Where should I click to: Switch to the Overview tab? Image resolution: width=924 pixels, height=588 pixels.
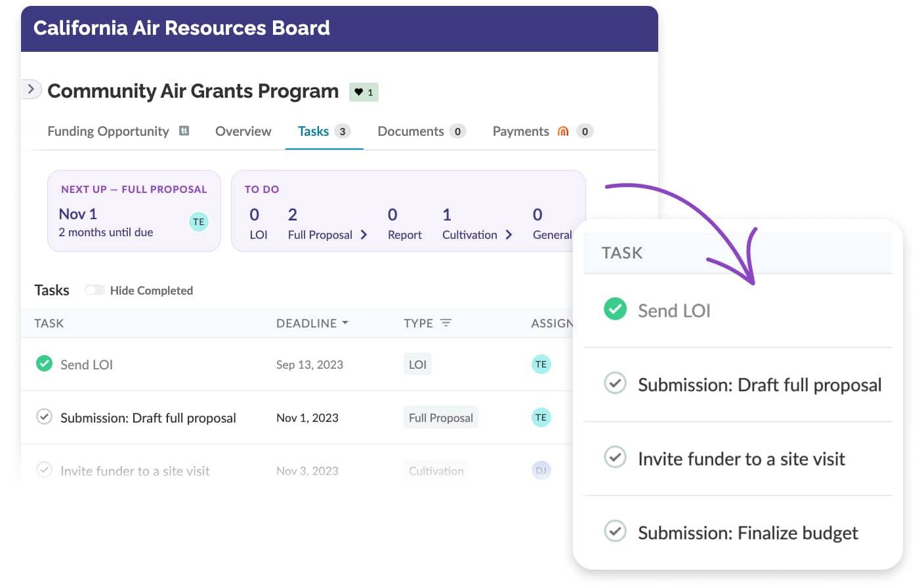[x=243, y=131]
